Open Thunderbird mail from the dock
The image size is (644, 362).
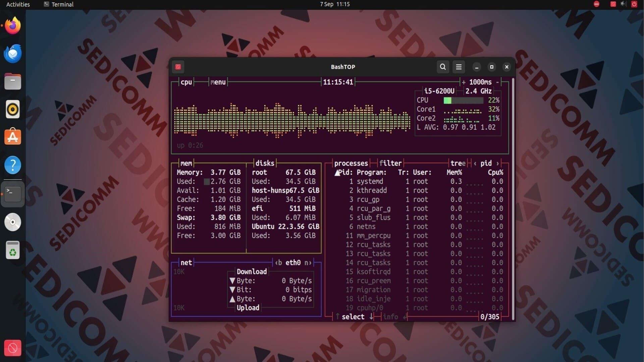click(x=13, y=54)
